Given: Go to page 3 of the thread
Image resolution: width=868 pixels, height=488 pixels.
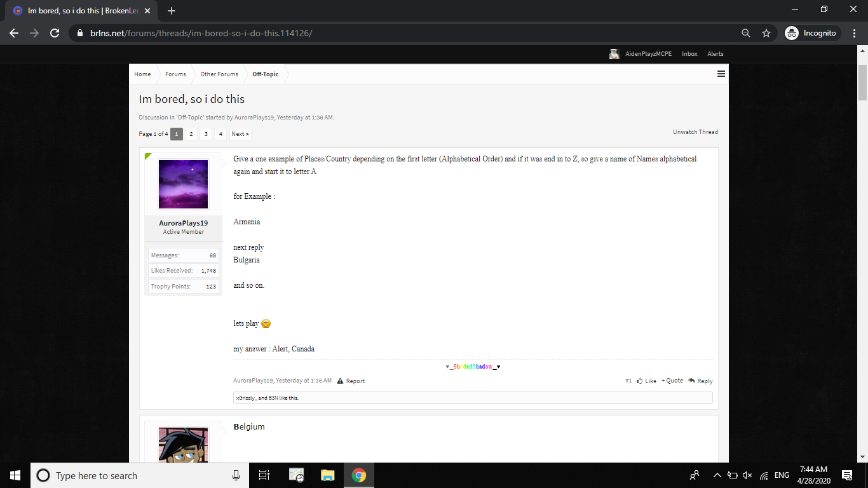Looking at the screenshot, I should click(206, 134).
